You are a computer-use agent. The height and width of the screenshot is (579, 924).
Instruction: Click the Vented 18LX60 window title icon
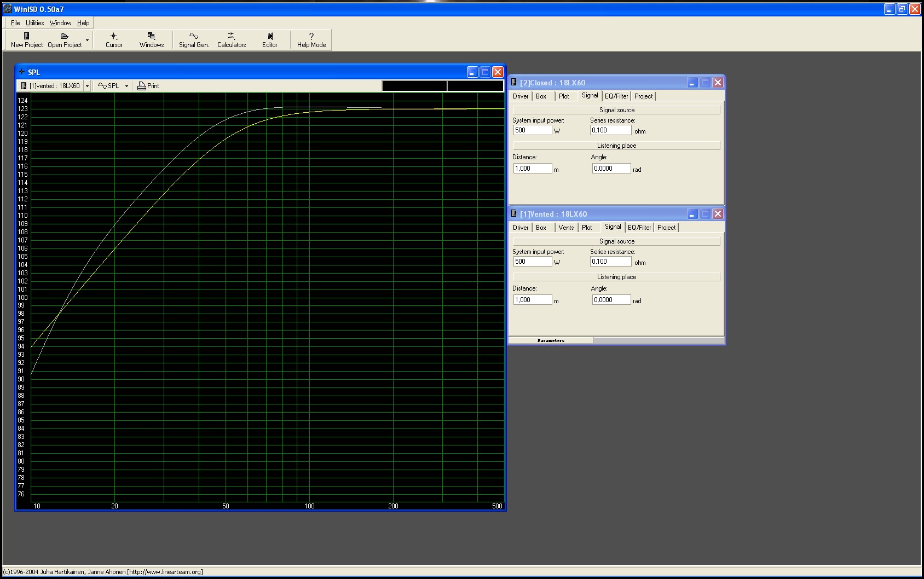pyautogui.click(x=514, y=214)
